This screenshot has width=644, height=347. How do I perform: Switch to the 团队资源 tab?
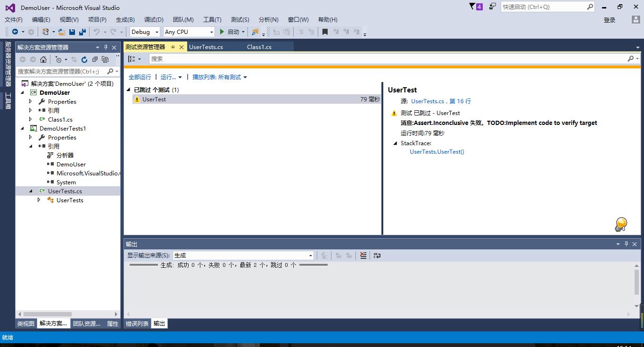click(x=87, y=323)
